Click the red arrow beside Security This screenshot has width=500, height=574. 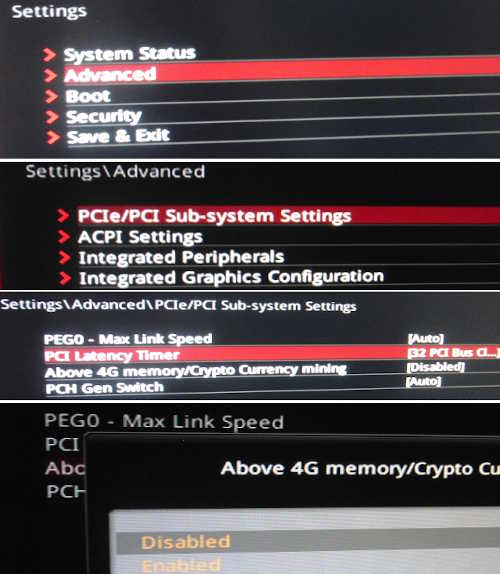pos(52,117)
